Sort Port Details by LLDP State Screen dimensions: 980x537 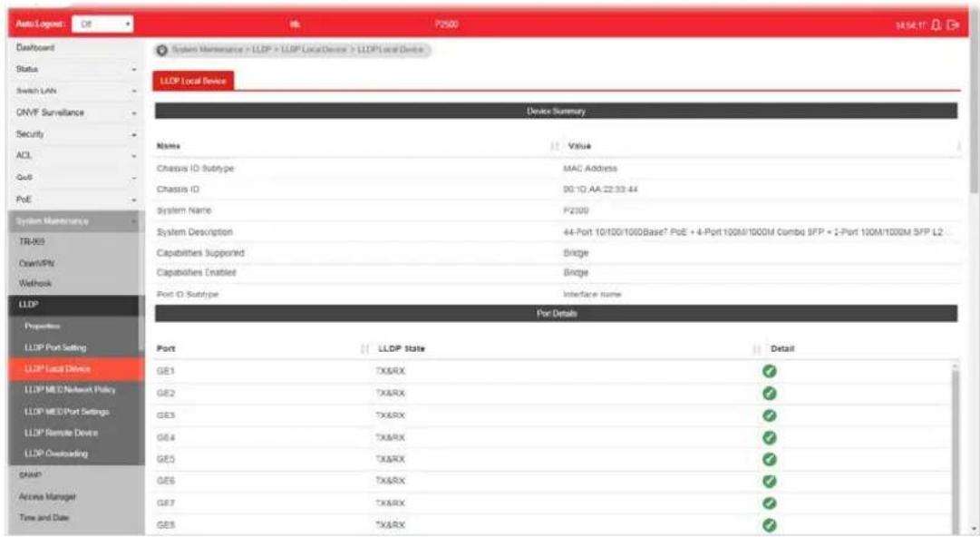pyautogui.click(x=756, y=349)
